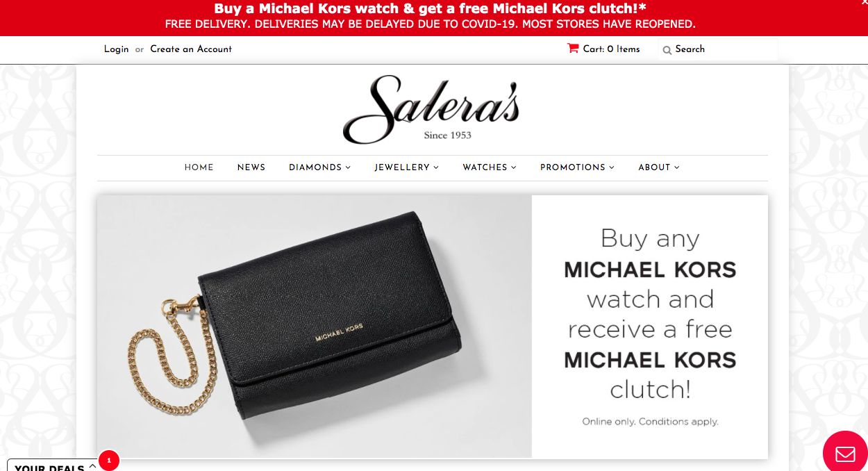Open the Watches dropdown menu
The image size is (868, 471).
click(x=490, y=167)
